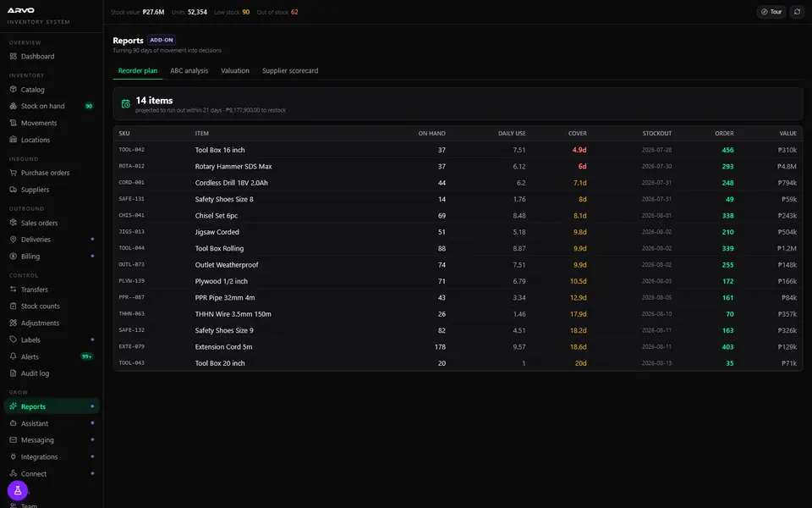Screen dimensions: 812x508
Task: Click the Audit log icon
Action: click(13, 373)
